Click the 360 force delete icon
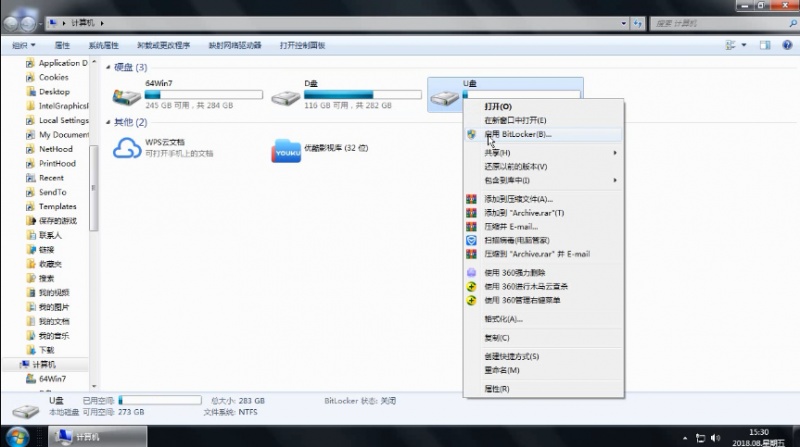 [x=471, y=272]
